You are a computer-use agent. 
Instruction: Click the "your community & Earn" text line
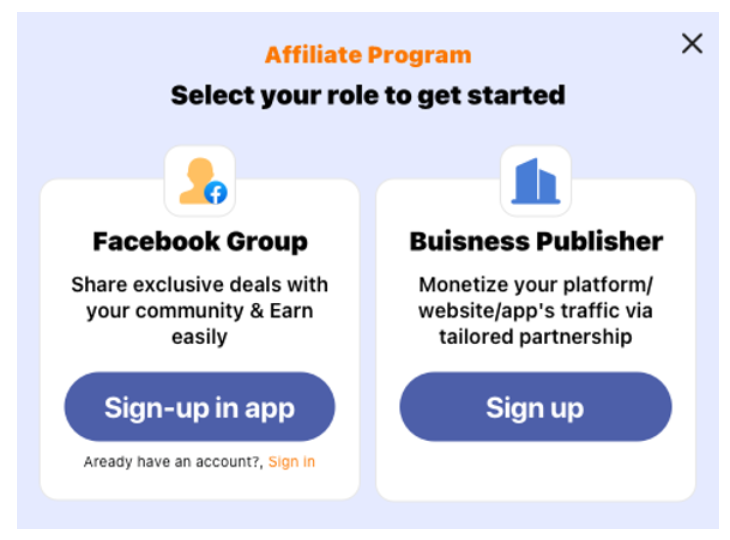point(200,310)
